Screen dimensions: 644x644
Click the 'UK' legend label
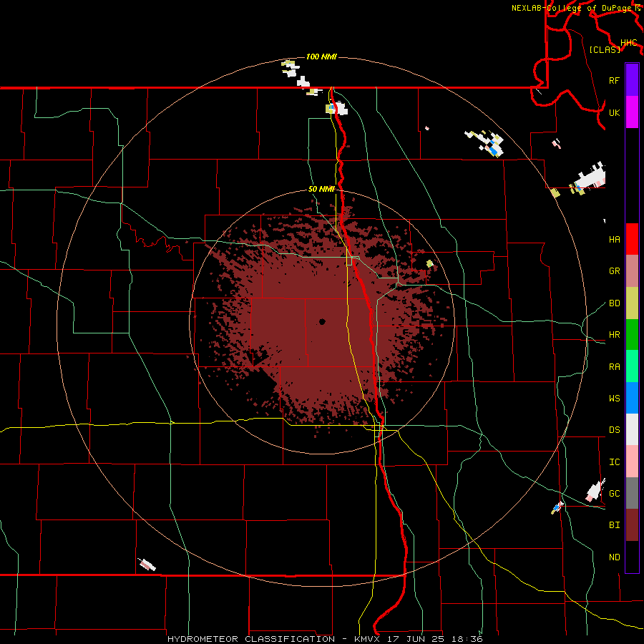point(614,112)
